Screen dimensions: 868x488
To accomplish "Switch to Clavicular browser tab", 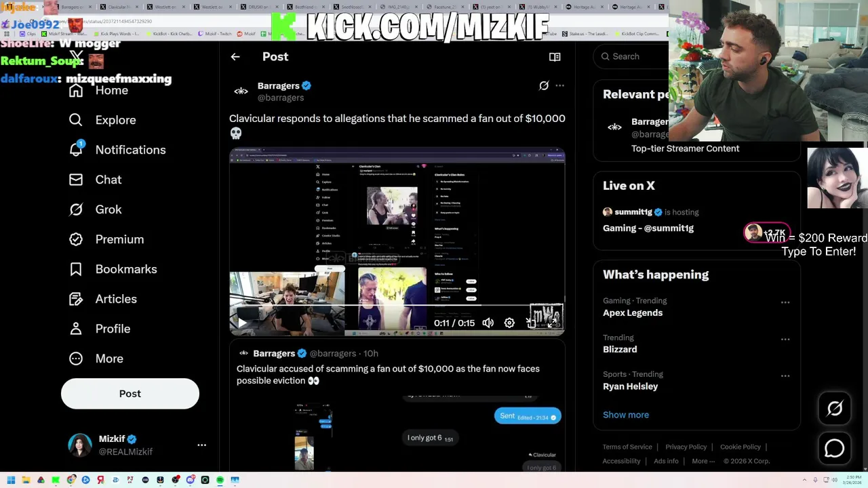I will (119, 7).
